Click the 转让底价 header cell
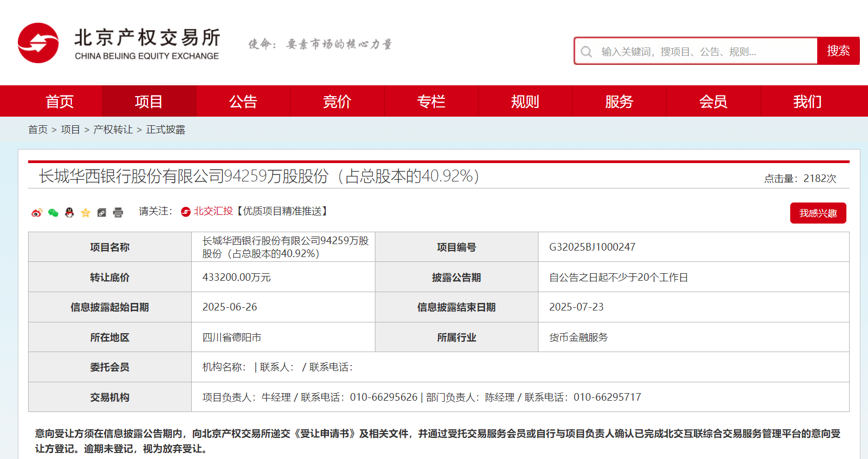 coord(110,277)
